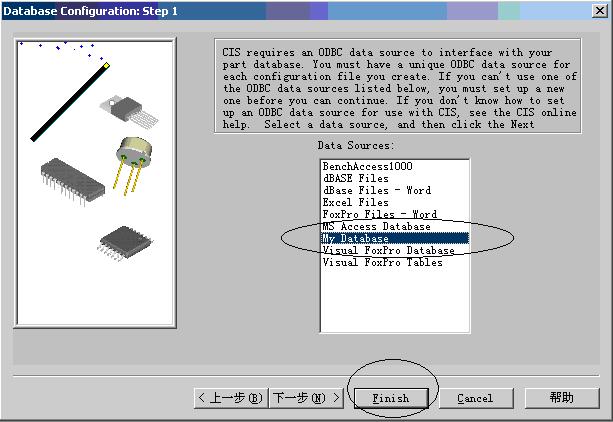The width and height of the screenshot is (613, 422).
Task: Select My Database data source
Action: click(395, 238)
